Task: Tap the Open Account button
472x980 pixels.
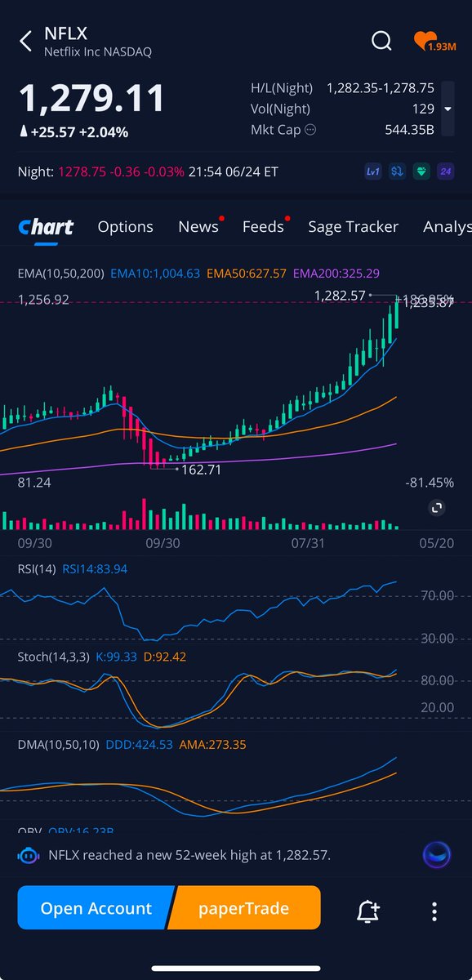Action: (x=96, y=908)
